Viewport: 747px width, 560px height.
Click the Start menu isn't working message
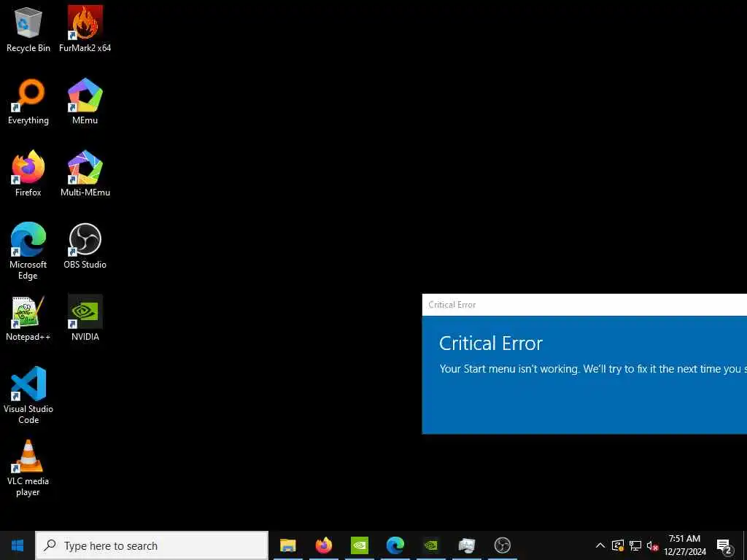click(592, 369)
